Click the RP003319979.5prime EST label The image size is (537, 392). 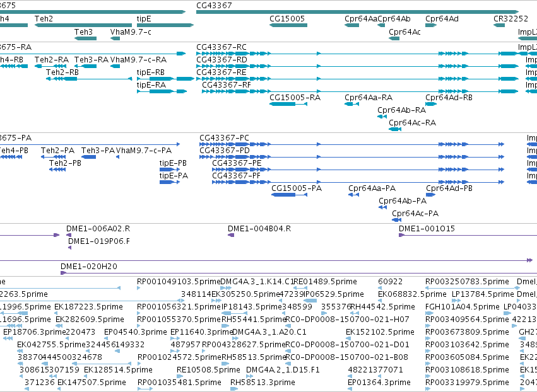point(467,383)
